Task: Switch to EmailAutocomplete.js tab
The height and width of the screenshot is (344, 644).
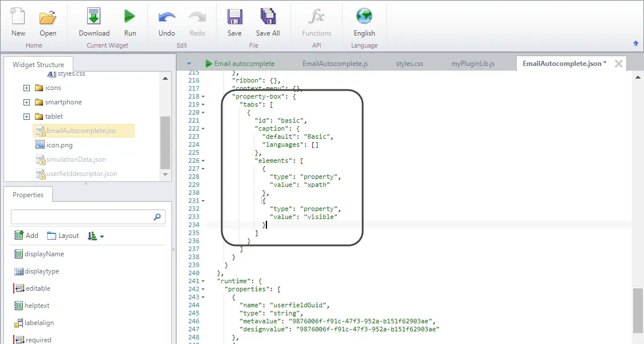Action: [x=335, y=64]
